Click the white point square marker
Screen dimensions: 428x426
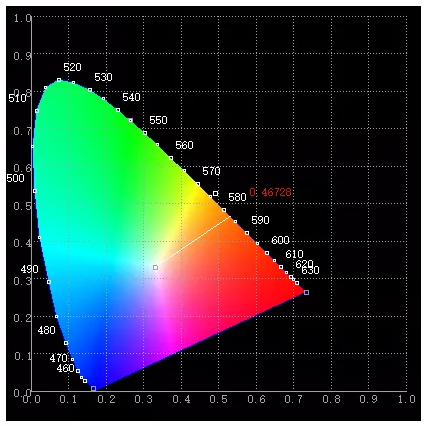(x=155, y=267)
